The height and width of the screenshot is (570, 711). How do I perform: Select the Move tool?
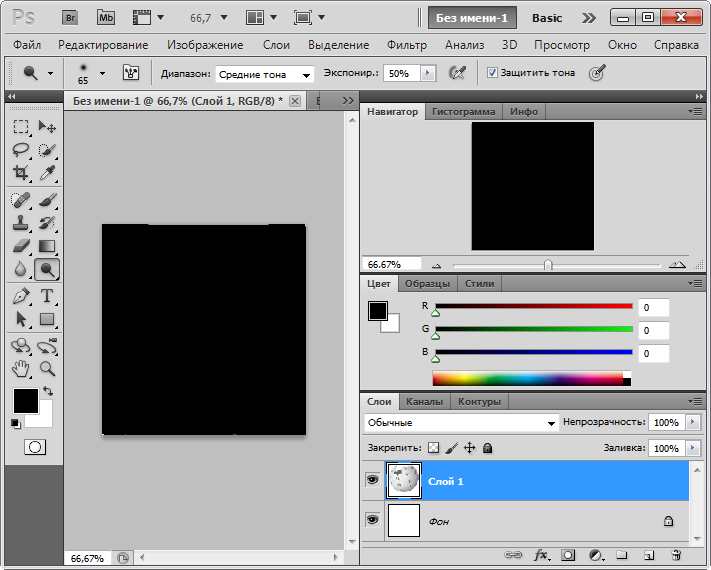(x=47, y=127)
